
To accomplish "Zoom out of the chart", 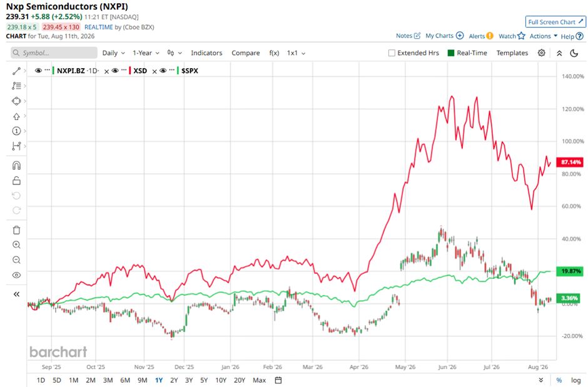I will [16, 260].
